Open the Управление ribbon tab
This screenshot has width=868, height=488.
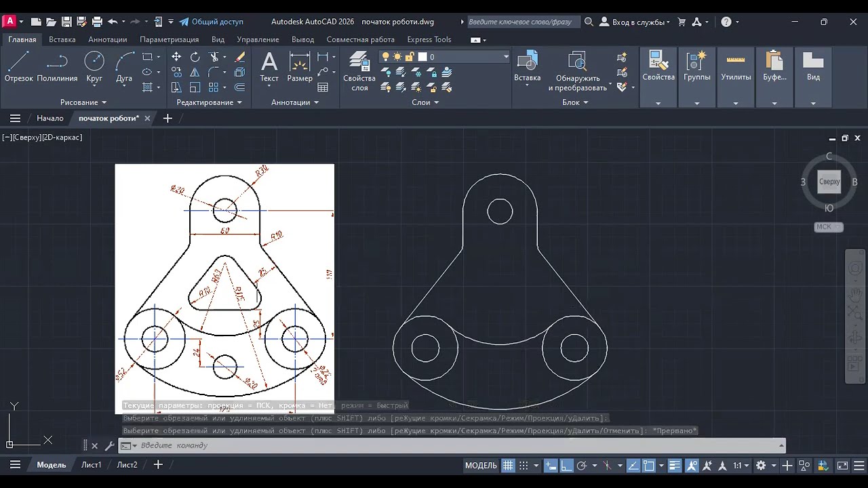click(x=258, y=39)
